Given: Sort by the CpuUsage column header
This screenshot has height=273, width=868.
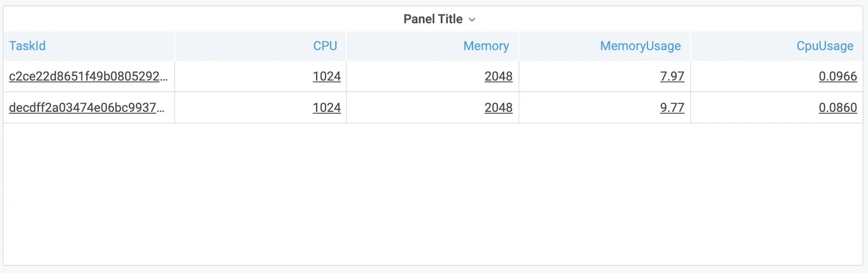Looking at the screenshot, I should (825, 46).
